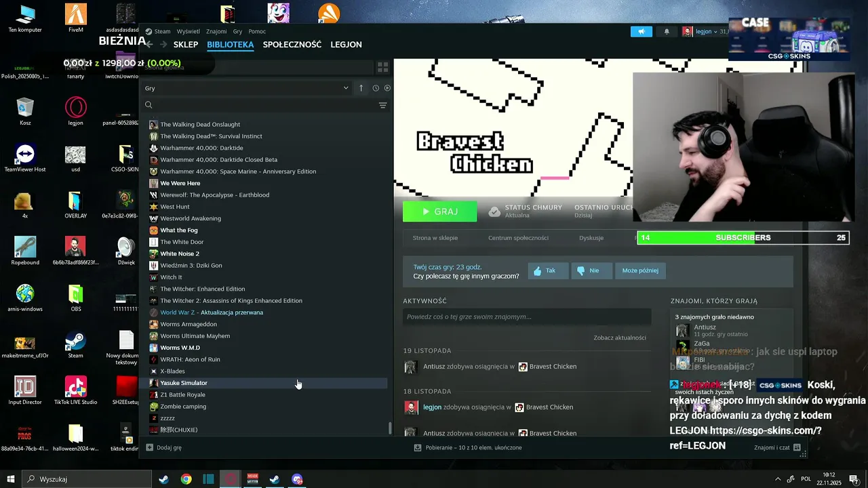Open FiveM desktop icon
Screen dimensions: 868x488
[x=76, y=18]
